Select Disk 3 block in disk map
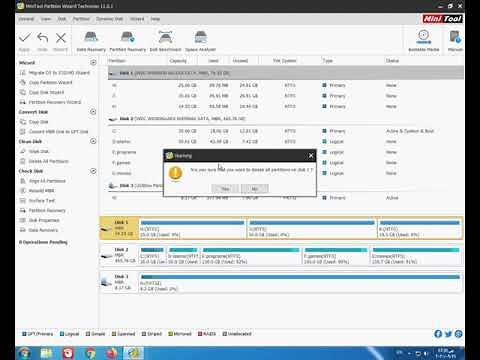Viewport: 480px width, 360px height. pos(119,282)
